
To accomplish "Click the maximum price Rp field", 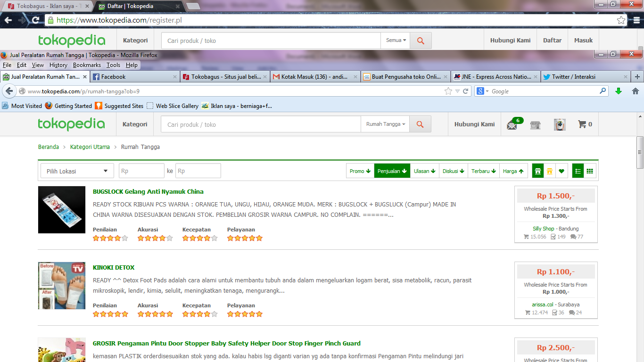I will tap(198, 171).
